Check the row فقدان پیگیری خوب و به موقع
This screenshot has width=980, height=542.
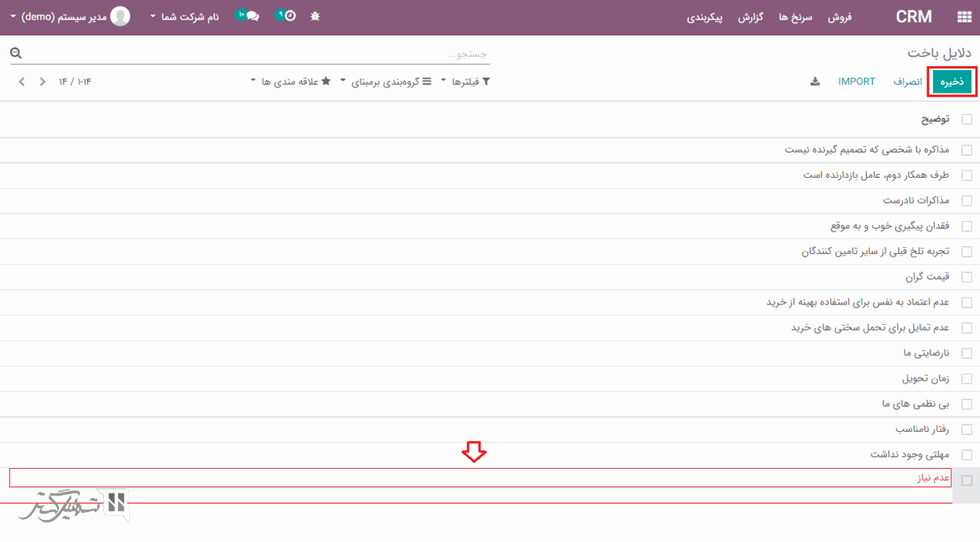click(x=967, y=227)
